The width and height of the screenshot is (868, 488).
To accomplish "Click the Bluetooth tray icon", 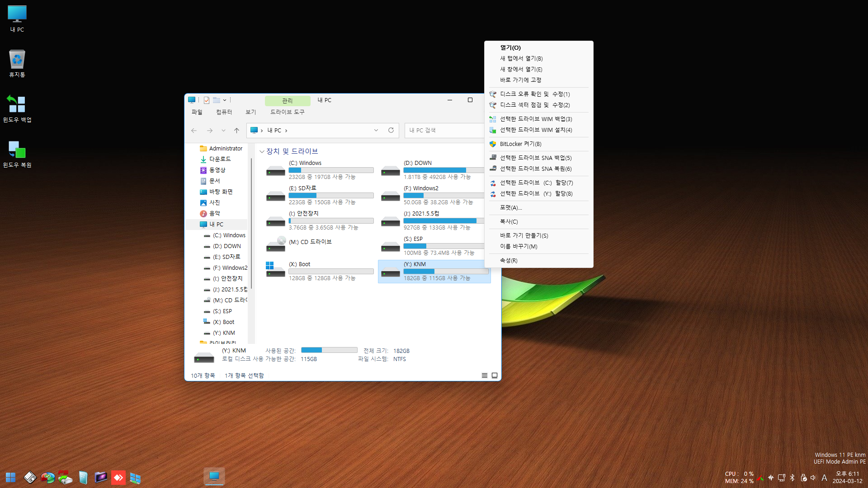I will (x=792, y=478).
